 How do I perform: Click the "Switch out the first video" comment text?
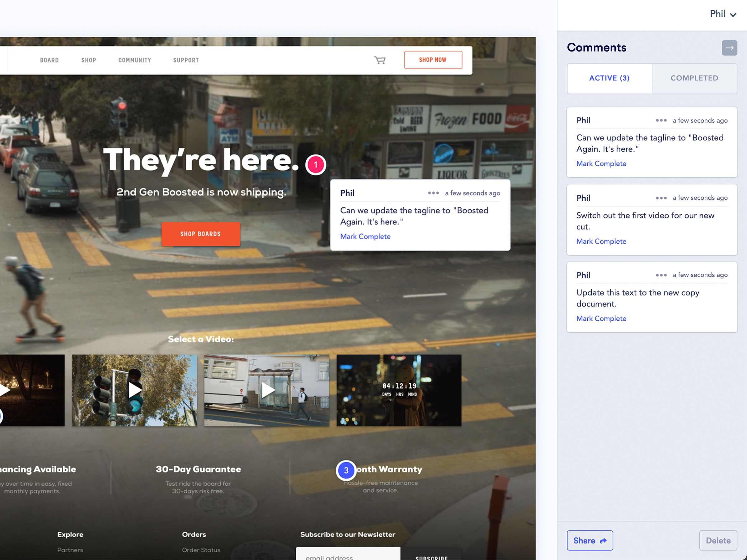(645, 221)
